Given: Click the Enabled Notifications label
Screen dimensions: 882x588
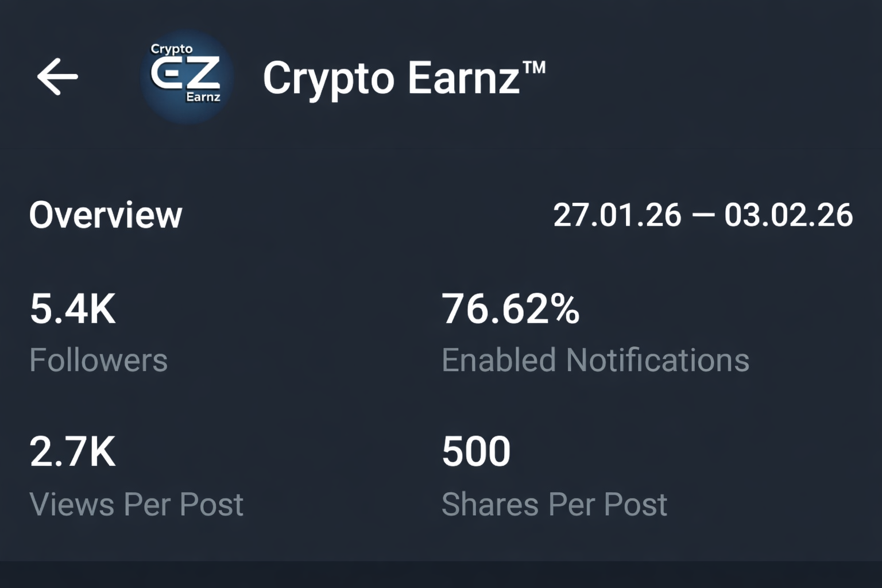Looking at the screenshot, I should click(x=595, y=360).
